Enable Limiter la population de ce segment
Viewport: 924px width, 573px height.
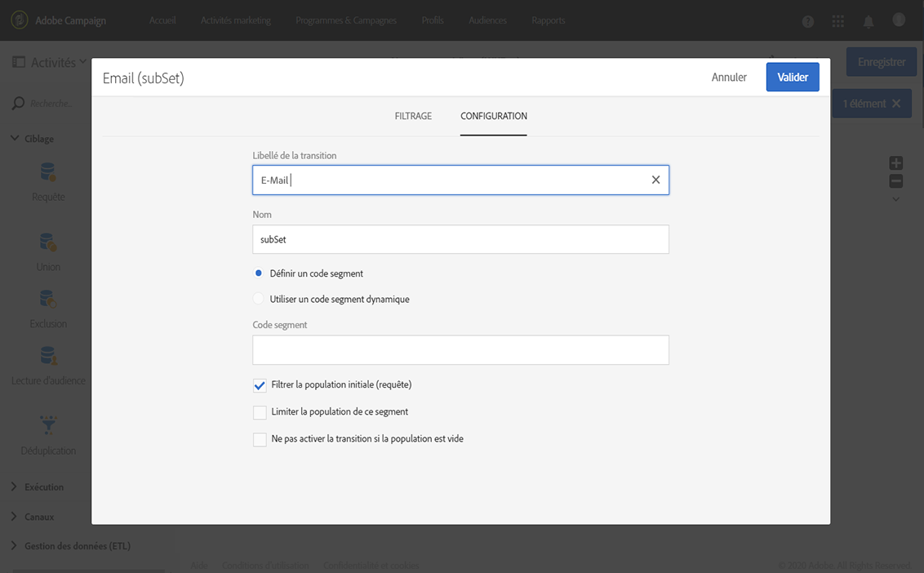(x=260, y=412)
